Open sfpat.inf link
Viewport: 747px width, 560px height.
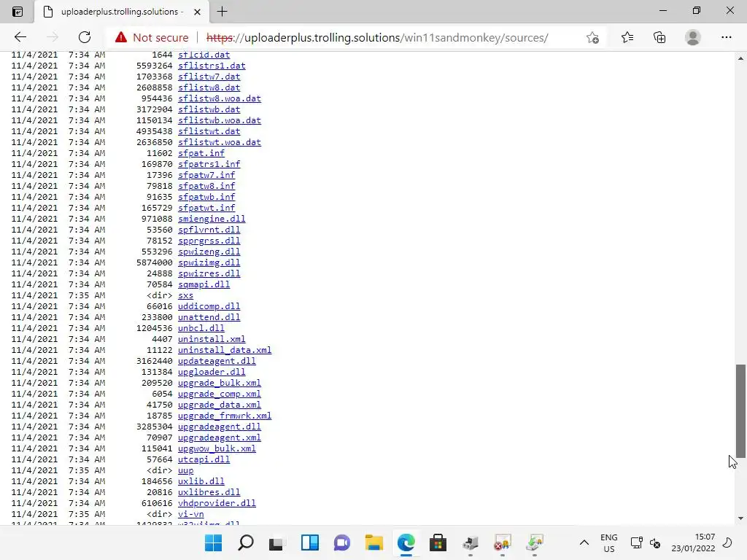pyautogui.click(x=201, y=153)
